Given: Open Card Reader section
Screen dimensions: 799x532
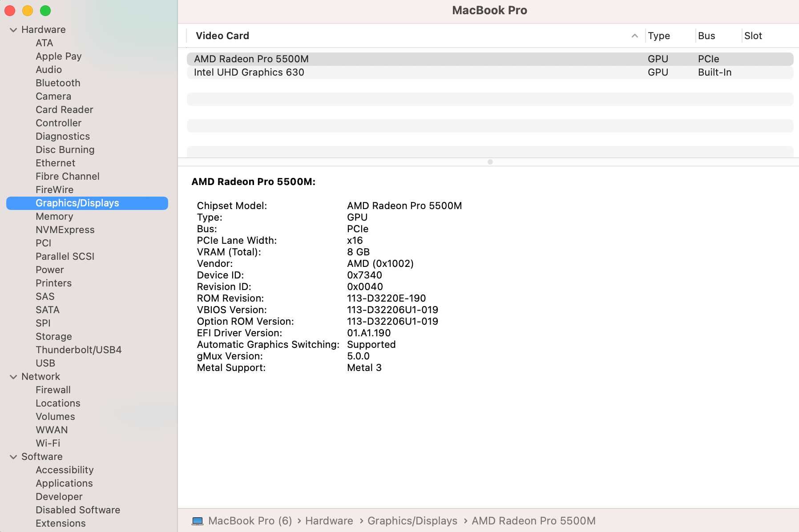Looking at the screenshot, I should pos(65,110).
